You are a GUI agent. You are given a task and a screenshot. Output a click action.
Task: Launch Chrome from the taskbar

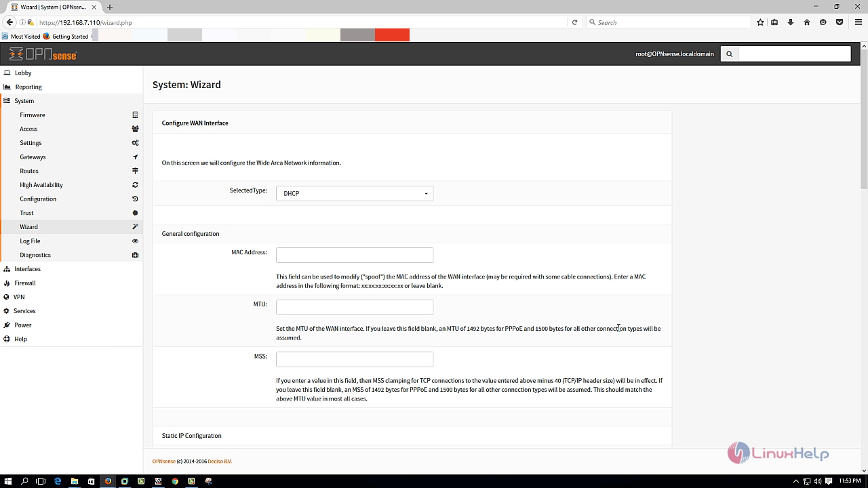(x=175, y=481)
